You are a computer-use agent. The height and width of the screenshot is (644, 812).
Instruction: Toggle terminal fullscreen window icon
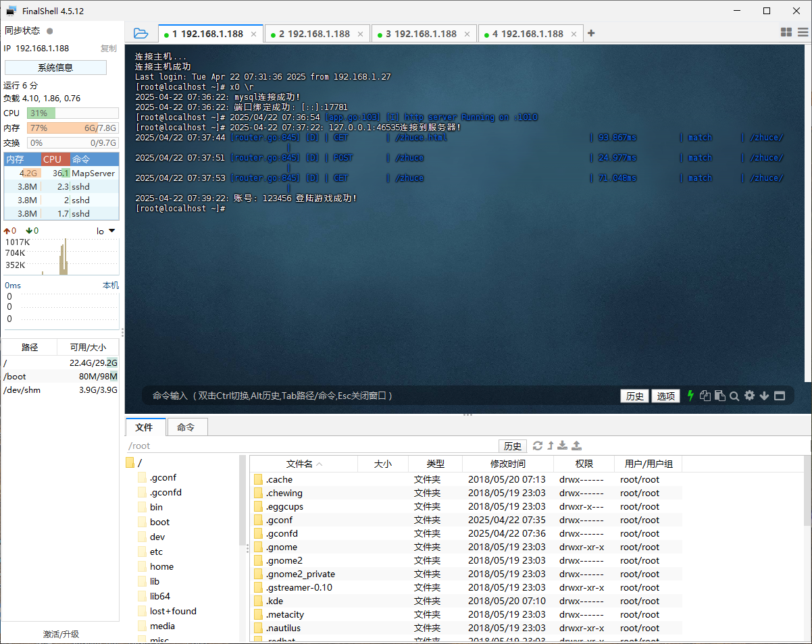(x=780, y=396)
